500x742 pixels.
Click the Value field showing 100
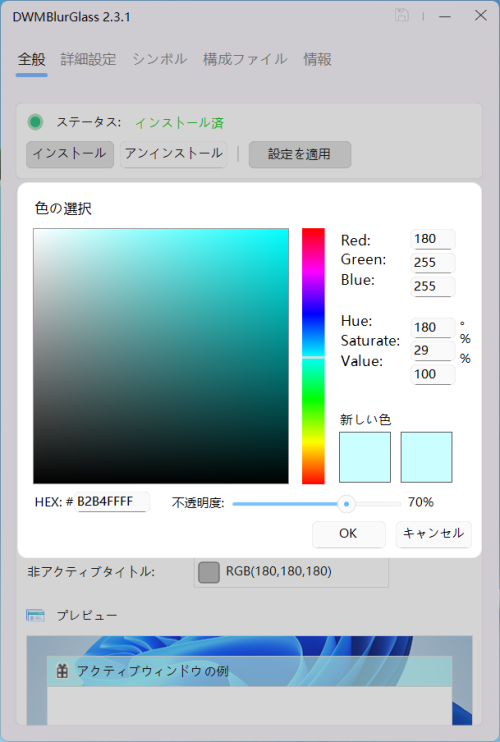(x=433, y=374)
